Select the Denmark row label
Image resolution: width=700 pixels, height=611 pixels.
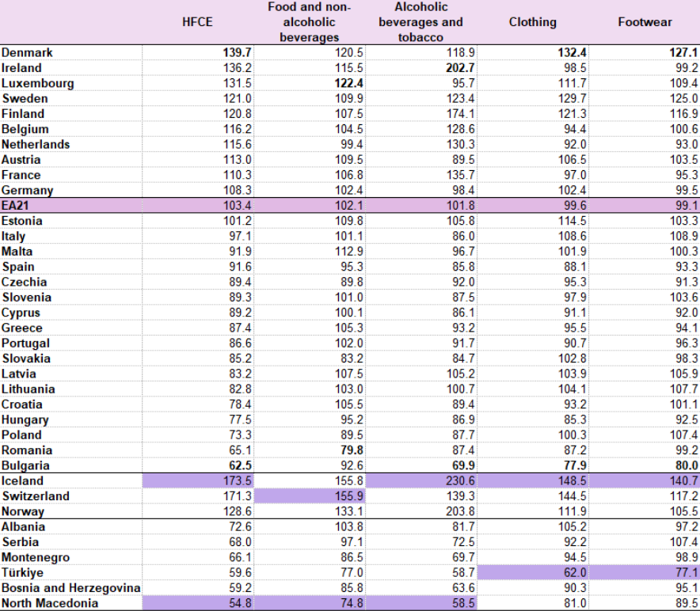(27, 53)
